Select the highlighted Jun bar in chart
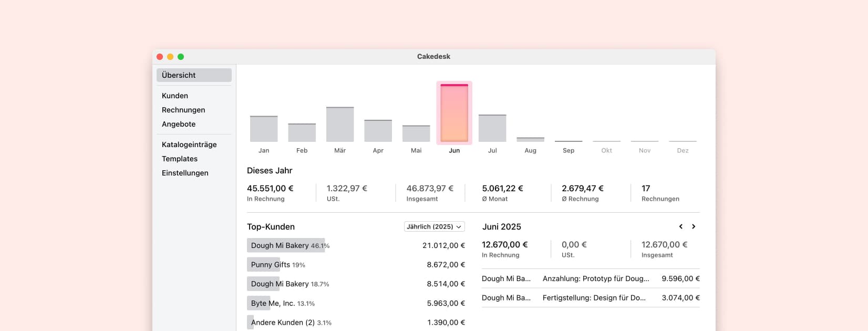Viewport: 868px width, 331px height. (x=454, y=113)
